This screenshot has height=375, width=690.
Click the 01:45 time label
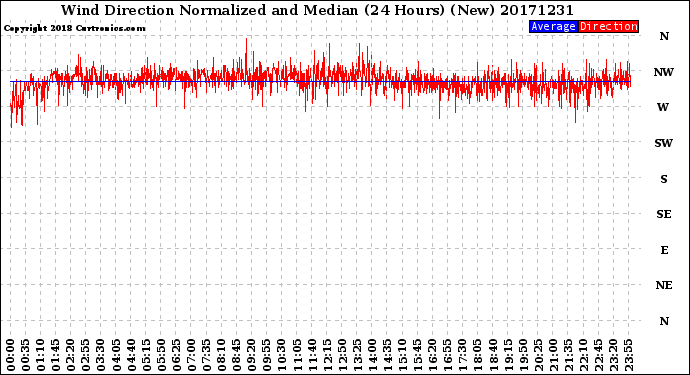point(56,355)
